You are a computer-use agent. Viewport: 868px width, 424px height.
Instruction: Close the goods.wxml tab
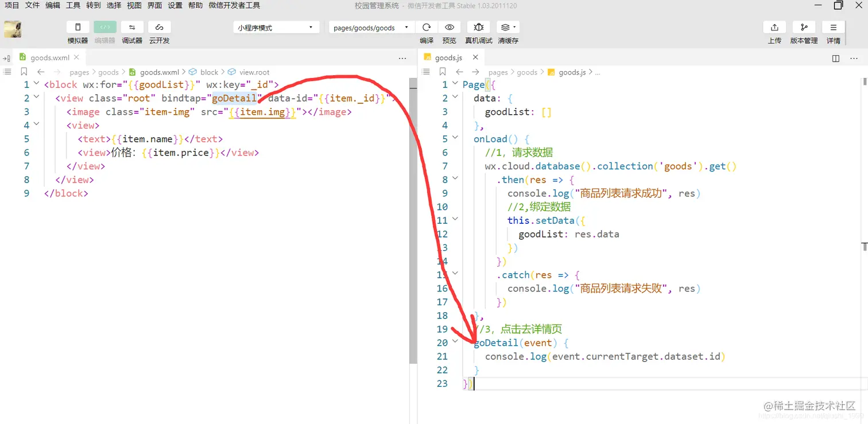pyautogui.click(x=77, y=57)
